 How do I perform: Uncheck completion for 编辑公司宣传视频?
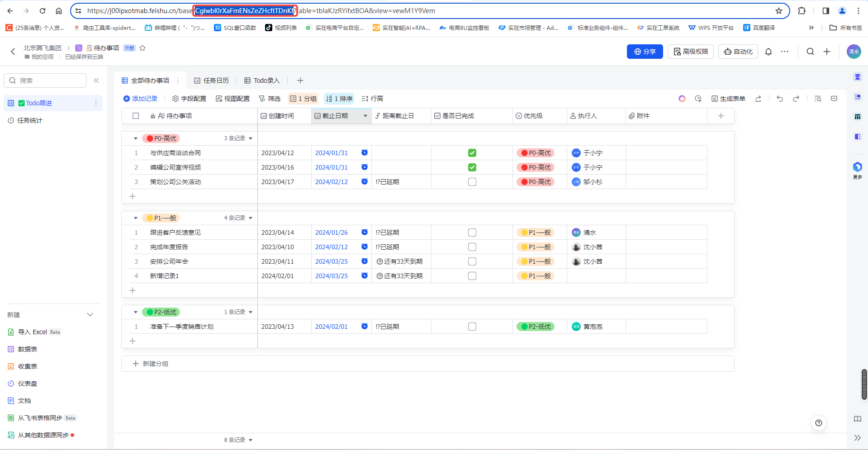point(472,167)
